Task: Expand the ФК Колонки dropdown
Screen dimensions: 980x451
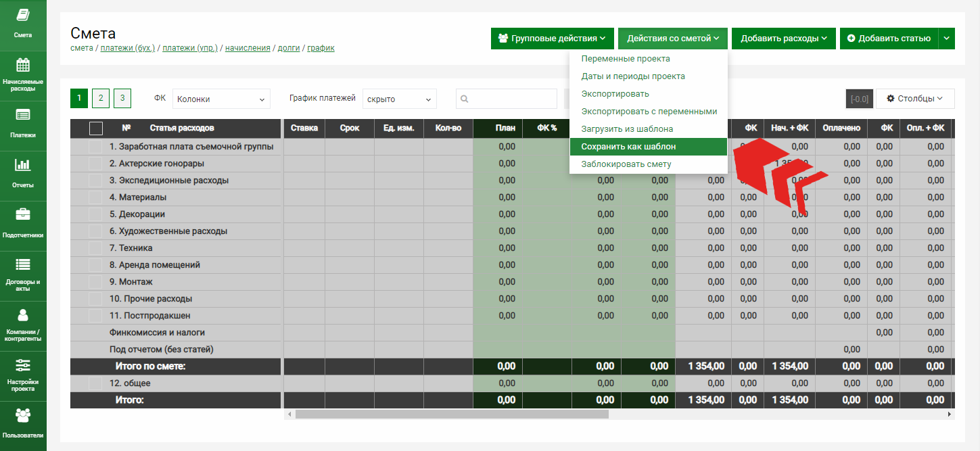Action: click(x=221, y=99)
